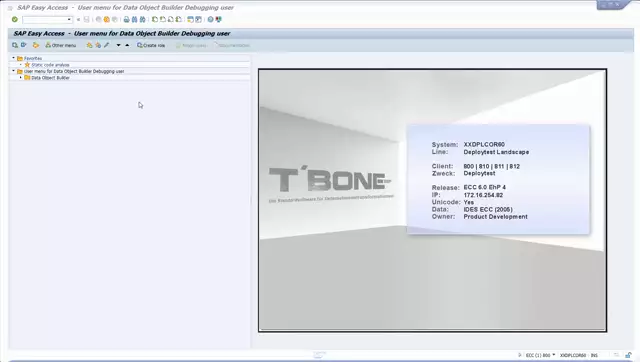
Task: Click the First Page icon
Action: pyautogui.click(x=155, y=19)
